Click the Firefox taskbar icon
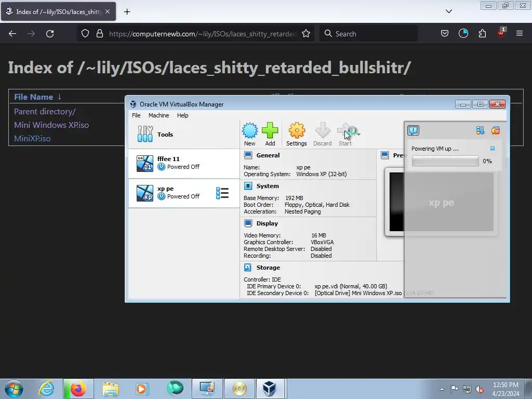This screenshot has width=532, height=399. click(78, 389)
